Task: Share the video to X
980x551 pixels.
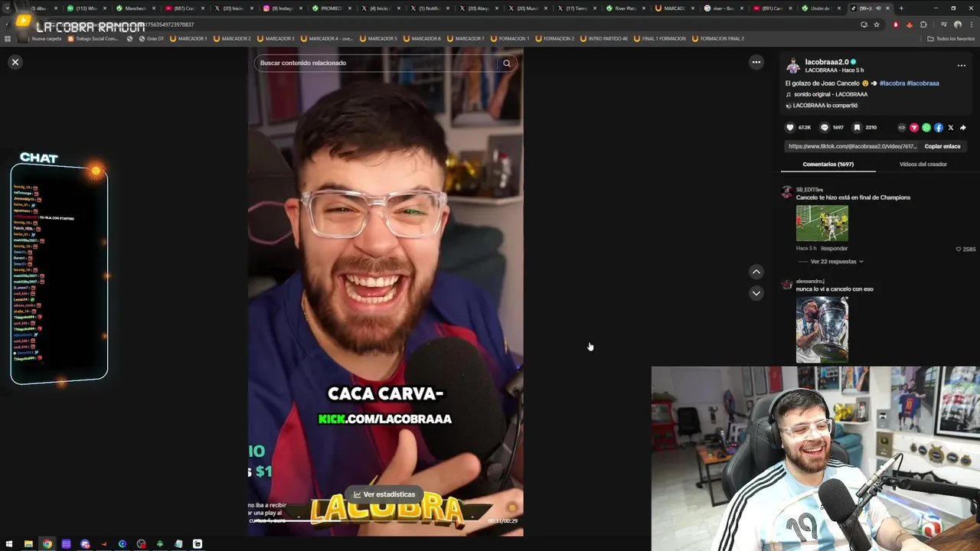Action: [950, 128]
